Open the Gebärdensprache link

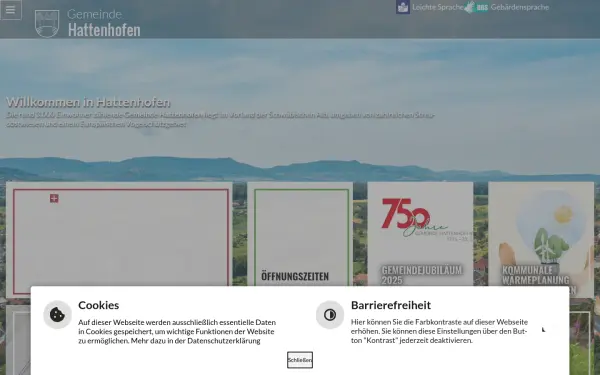(520, 7)
